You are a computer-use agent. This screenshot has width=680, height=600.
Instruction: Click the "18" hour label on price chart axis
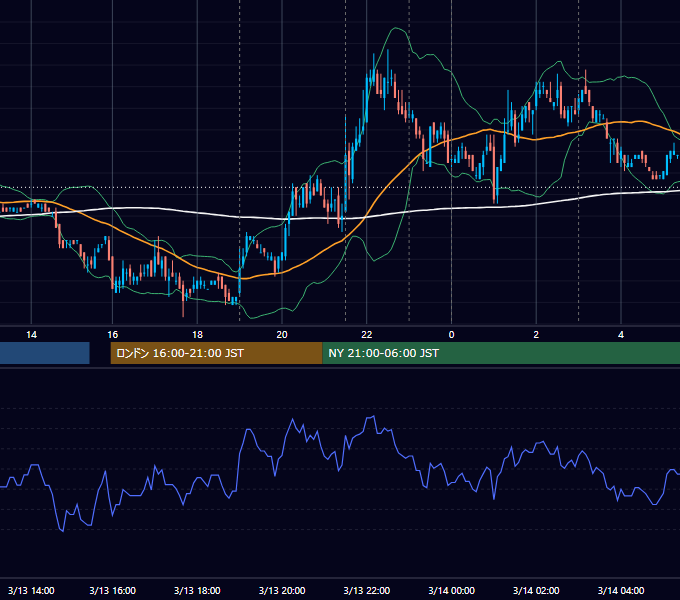coord(197,335)
